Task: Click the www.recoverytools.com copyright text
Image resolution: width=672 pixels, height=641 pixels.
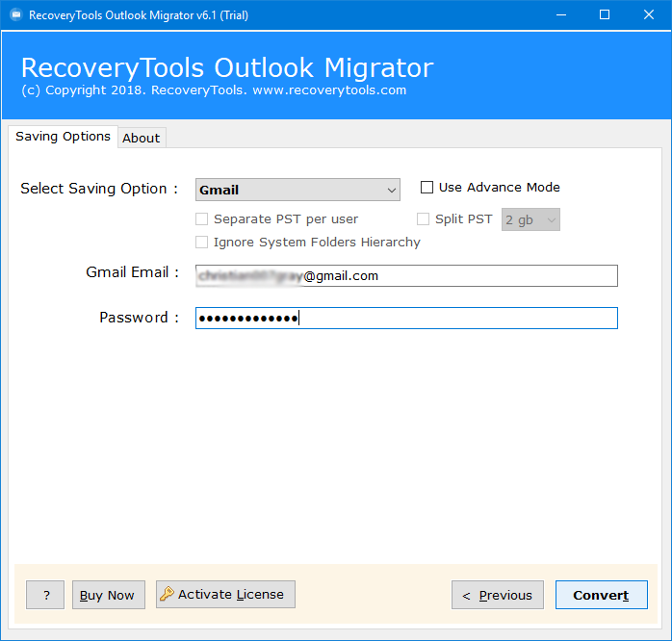Action: tap(329, 90)
